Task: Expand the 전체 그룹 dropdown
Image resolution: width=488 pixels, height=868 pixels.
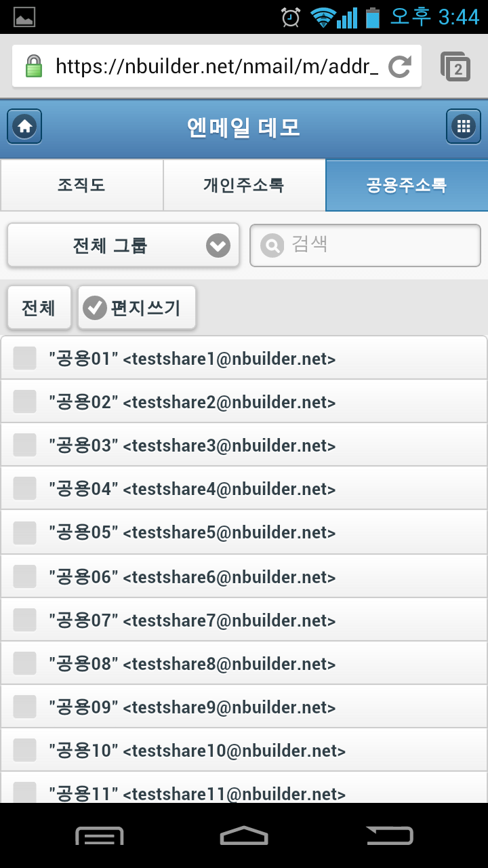Action: [123, 245]
